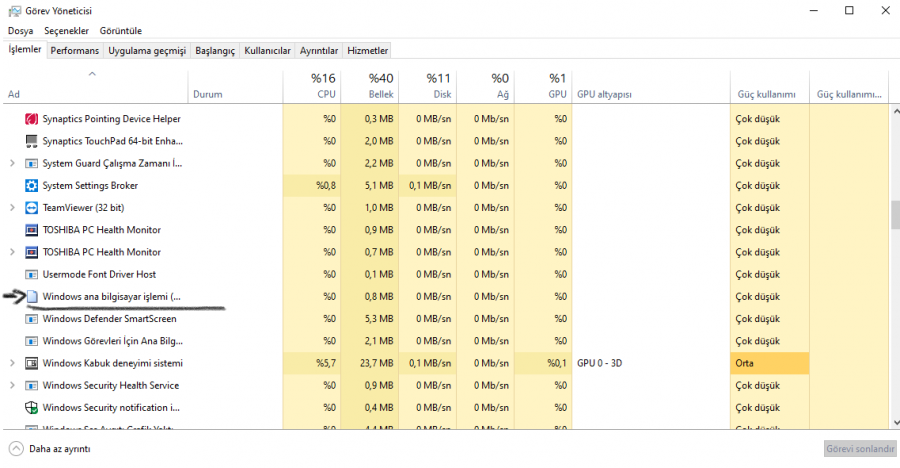This screenshot has height=468, width=900.
Task: Click the Orta power usage cell
Action: [x=770, y=363]
